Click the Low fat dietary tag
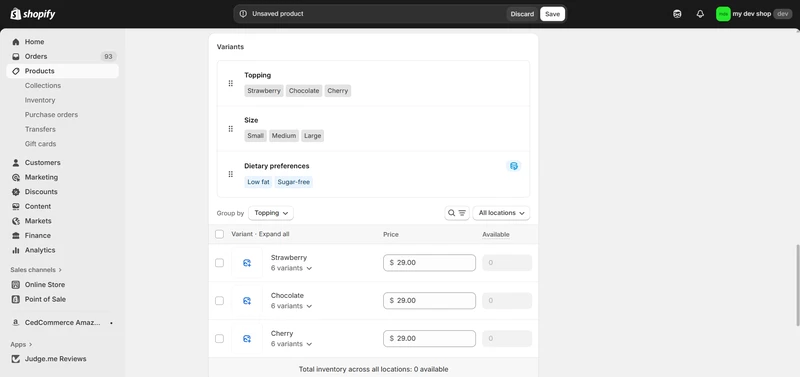The height and width of the screenshot is (377, 800). click(258, 182)
